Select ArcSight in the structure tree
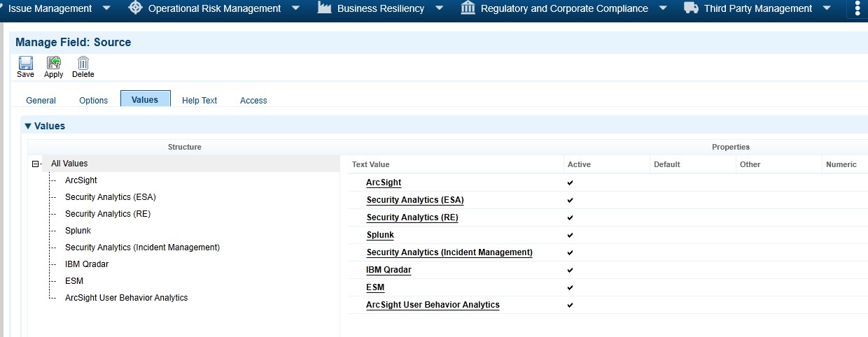The height and width of the screenshot is (337, 868). (x=81, y=180)
